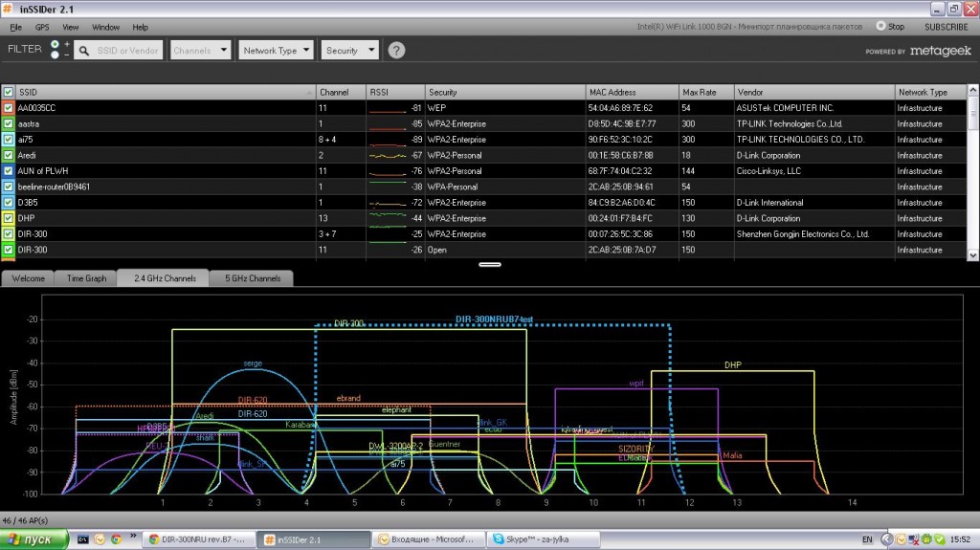
Task: Click the Stop scanning button icon
Action: [881, 27]
